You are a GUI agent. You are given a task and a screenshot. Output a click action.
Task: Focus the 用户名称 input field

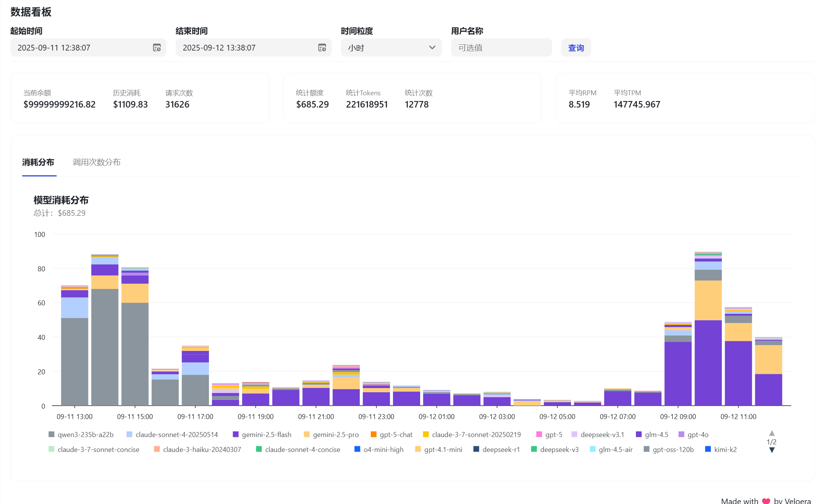501,48
